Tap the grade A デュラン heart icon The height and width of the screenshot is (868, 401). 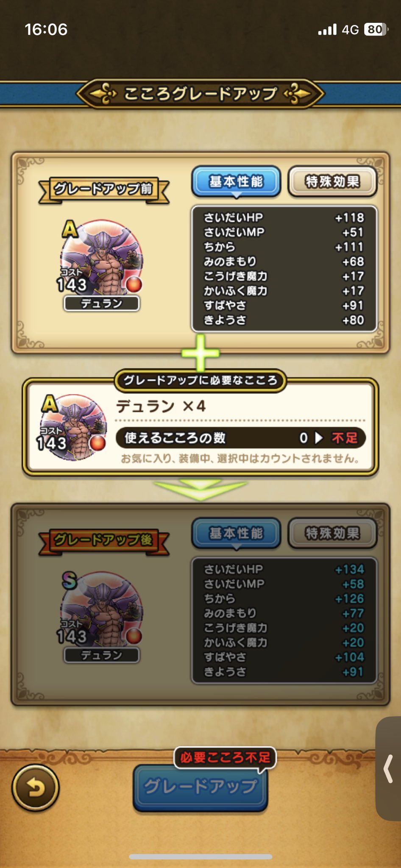(x=101, y=258)
